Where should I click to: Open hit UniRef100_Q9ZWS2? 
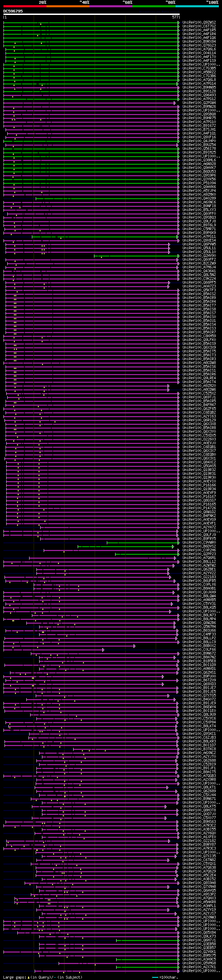199,23
